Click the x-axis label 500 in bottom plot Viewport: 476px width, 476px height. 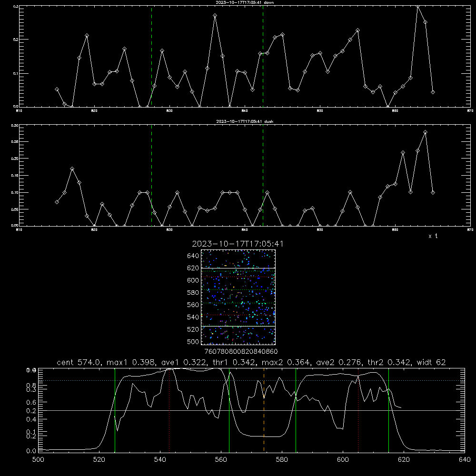pyautogui.click(x=38, y=460)
